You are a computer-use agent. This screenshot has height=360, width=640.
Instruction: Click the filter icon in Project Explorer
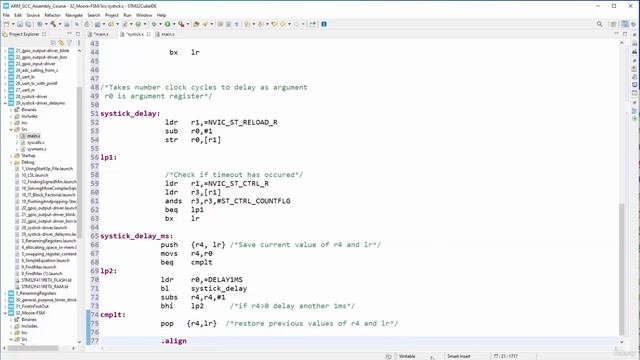pos(69,43)
